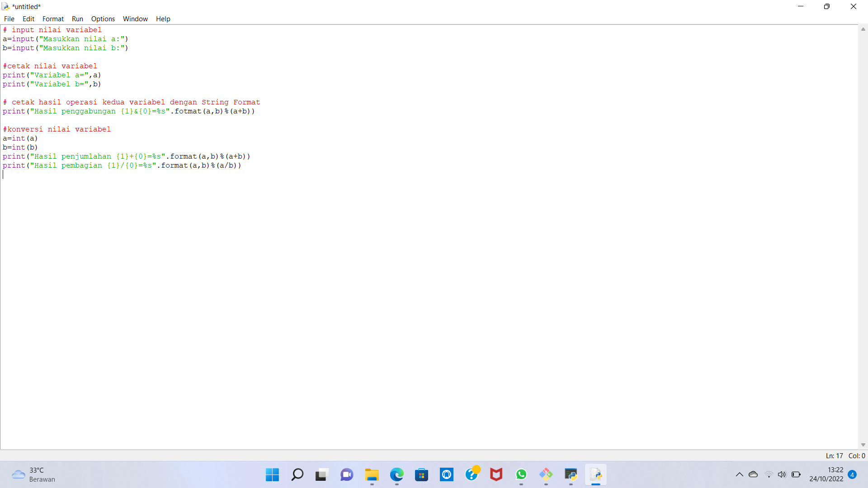
Task: Open the Run menu
Action: (77, 19)
